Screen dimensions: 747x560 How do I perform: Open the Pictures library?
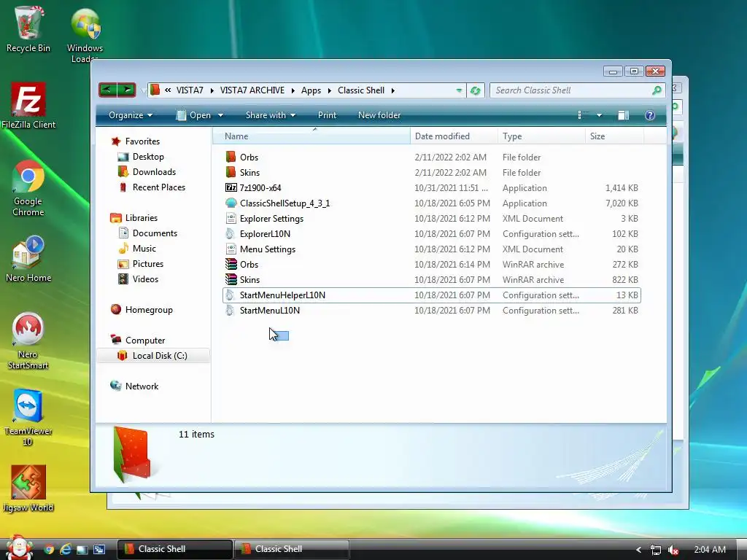(x=147, y=263)
